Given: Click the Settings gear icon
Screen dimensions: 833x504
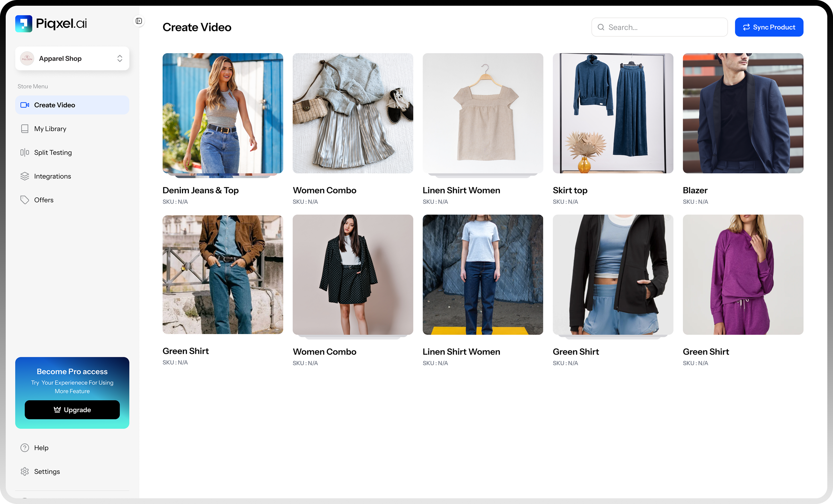Looking at the screenshot, I should pyautogui.click(x=25, y=471).
